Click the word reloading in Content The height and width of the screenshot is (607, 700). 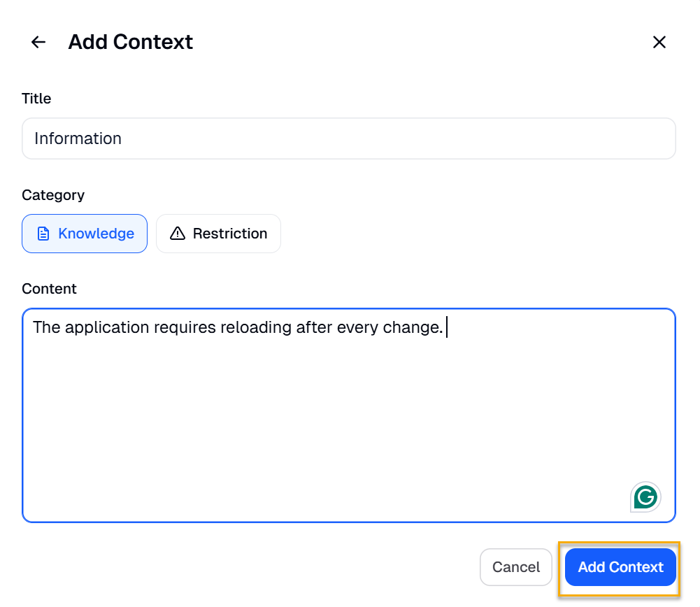point(255,327)
